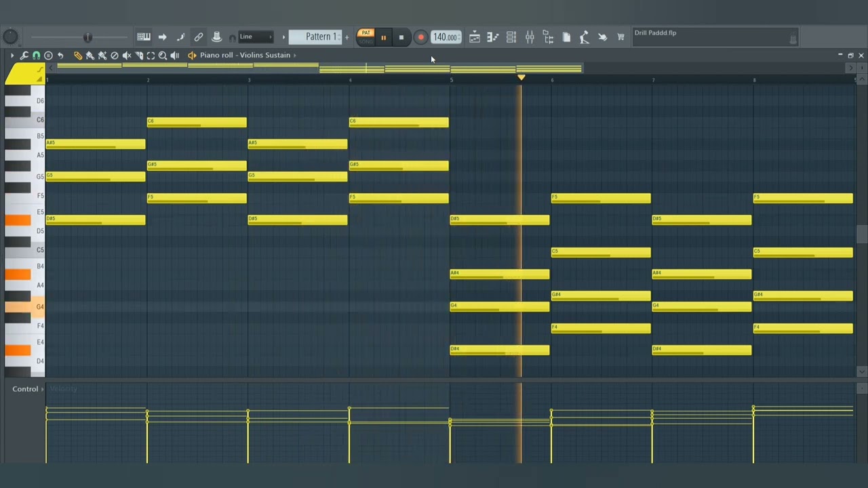
Task: Adjust the main volume knob
Action: pos(10,37)
